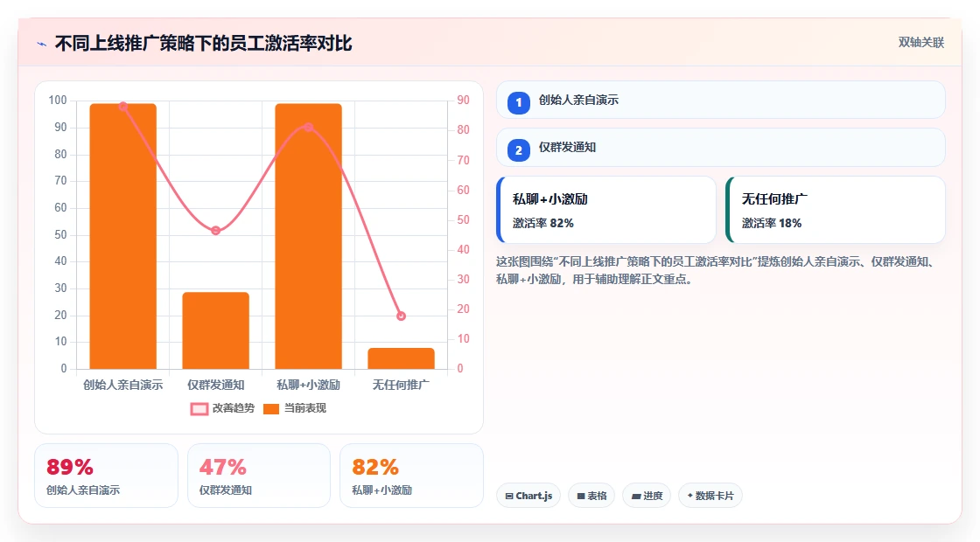Viewport: 980px width, 542px height.
Task: Click the numbered badge 1 for 创始人亲自演示
Action: pos(519,102)
